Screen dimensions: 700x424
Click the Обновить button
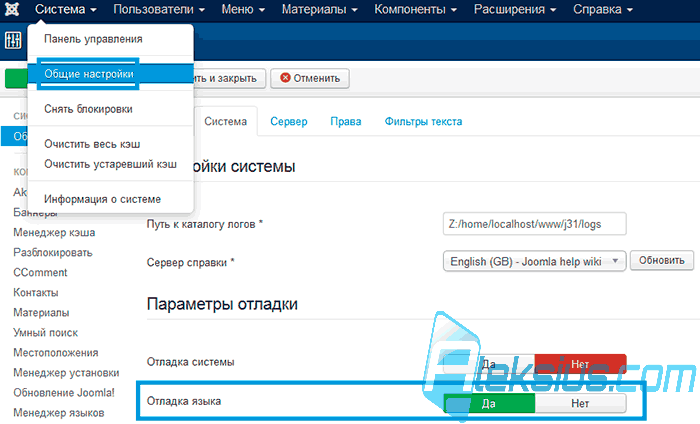pyautogui.click(x=662, y=260)
